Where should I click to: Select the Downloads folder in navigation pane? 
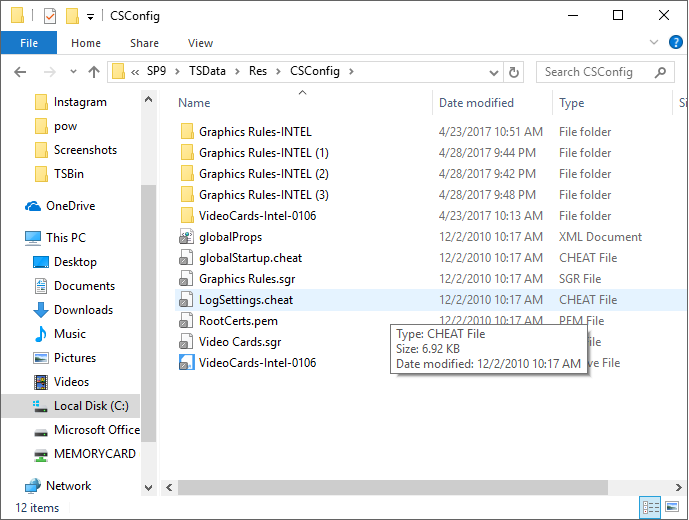[x=83, y=310]
